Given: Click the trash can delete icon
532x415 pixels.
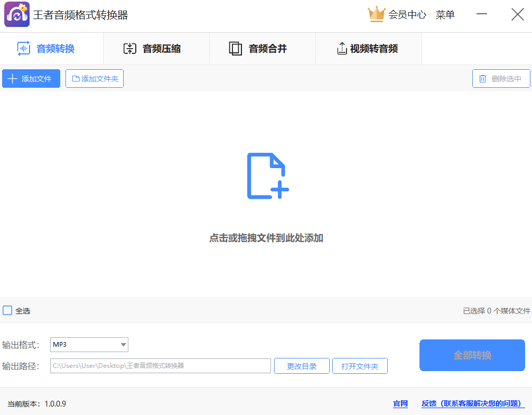Looking at the screenshot, I should click(482, 79).
